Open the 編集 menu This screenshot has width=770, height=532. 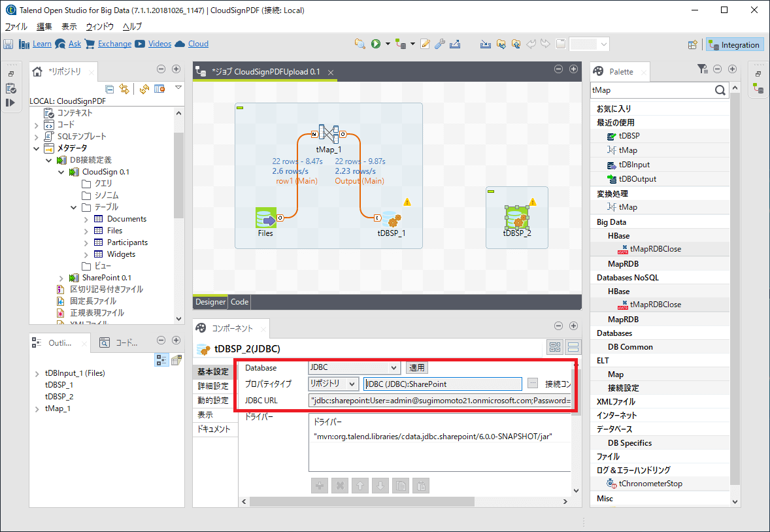coord(44,27)
